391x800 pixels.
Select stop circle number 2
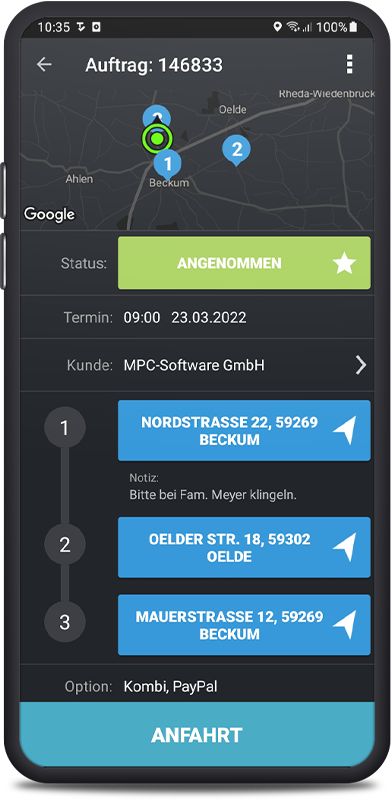[x=65, y=545]
